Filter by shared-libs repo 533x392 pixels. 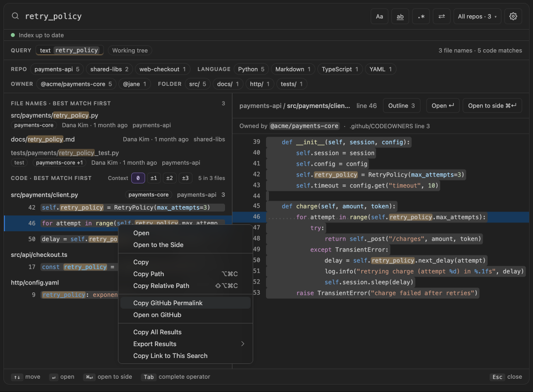point(109,70)
